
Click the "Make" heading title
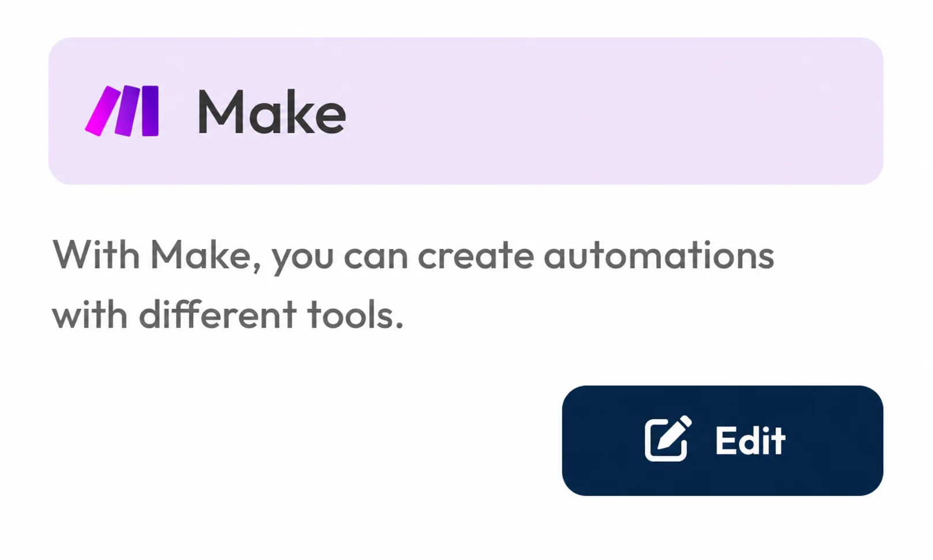(272, 112)
